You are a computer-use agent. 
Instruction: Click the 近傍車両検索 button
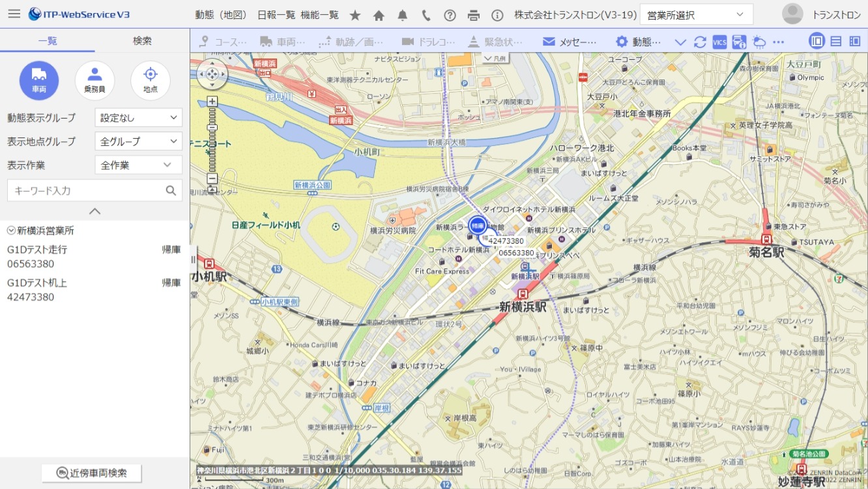point(91,473)
